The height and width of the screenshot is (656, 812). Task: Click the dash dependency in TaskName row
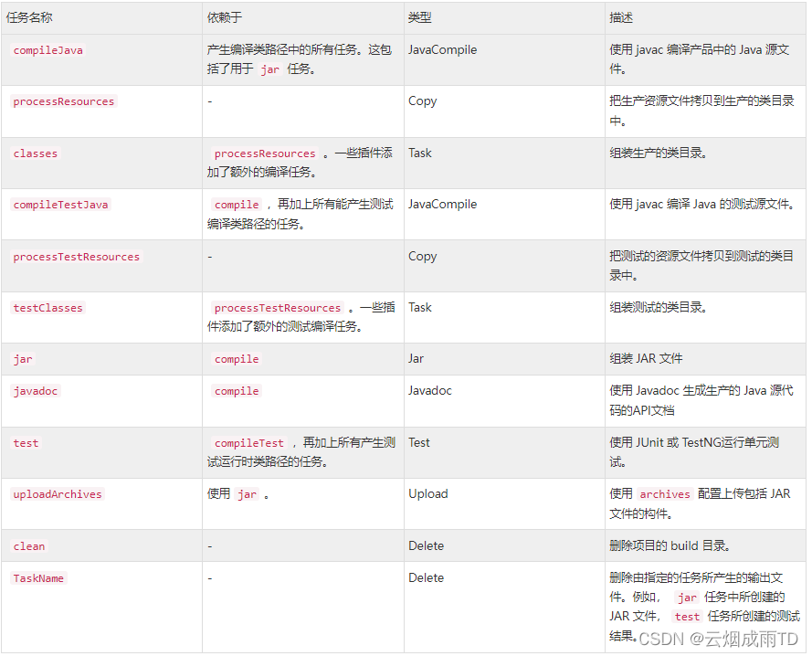(210, 578)
